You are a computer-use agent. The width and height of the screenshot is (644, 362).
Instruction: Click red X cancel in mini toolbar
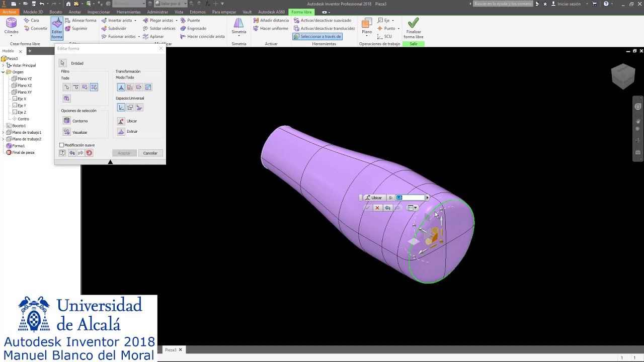point(377,208)
